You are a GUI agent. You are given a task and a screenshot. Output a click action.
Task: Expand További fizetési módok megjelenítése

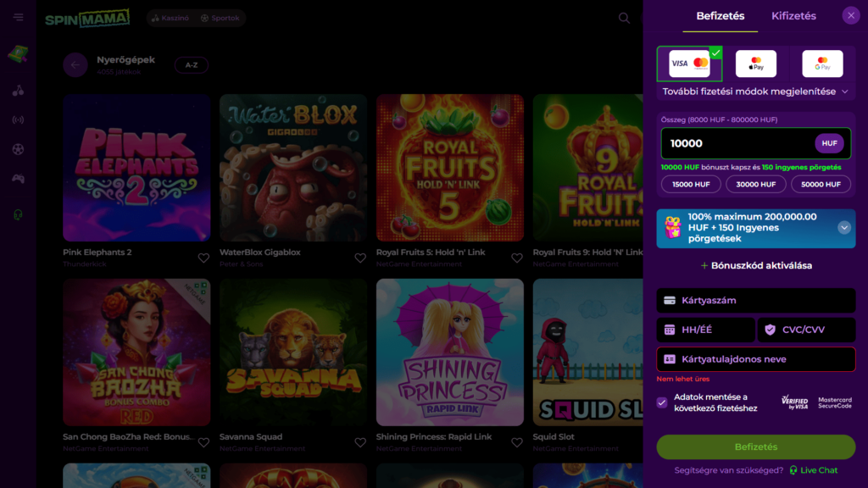pos(755,91)
